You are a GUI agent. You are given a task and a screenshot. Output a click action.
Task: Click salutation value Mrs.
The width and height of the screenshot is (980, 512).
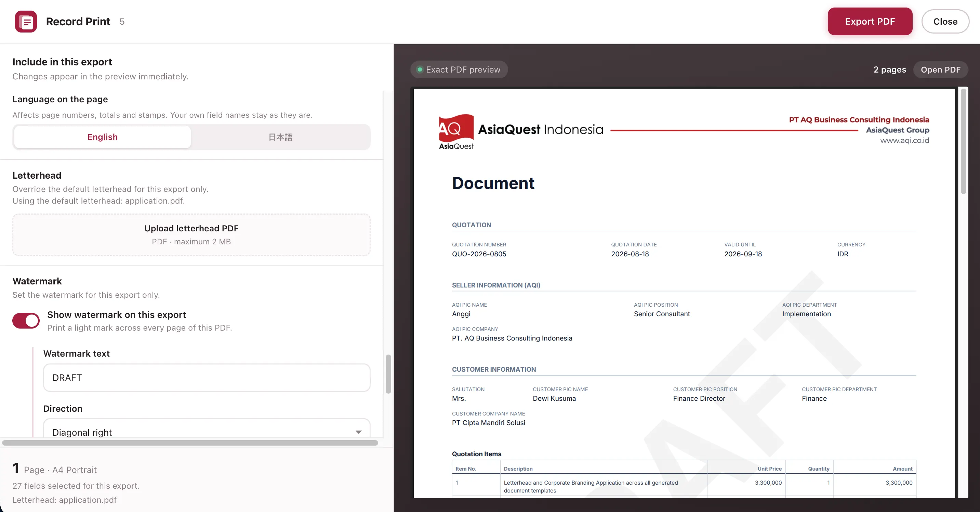click(x=459, y=399)
